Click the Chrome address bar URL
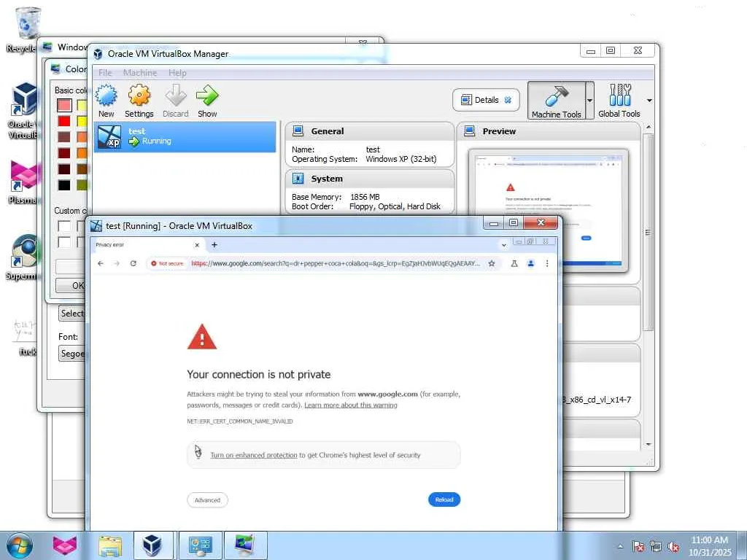 [x=336, y=263]
